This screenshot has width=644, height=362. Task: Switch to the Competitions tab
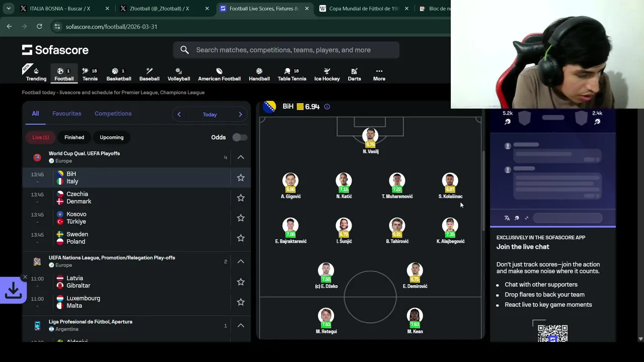[113, 114]
